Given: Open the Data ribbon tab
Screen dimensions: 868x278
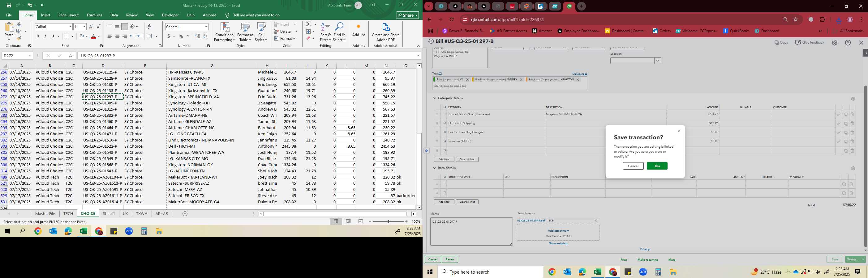Looking at the screenshot, I should [114, 15].
